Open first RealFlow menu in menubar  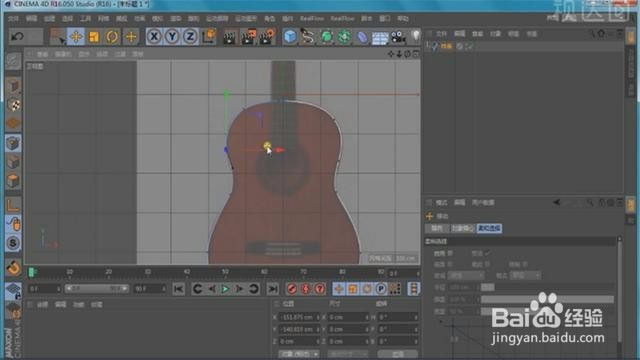[x=312, y=19]
